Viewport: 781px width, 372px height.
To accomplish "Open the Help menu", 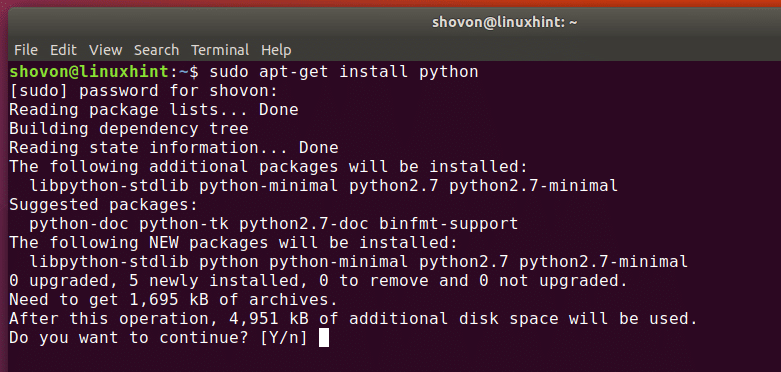I will click(276, 50).
